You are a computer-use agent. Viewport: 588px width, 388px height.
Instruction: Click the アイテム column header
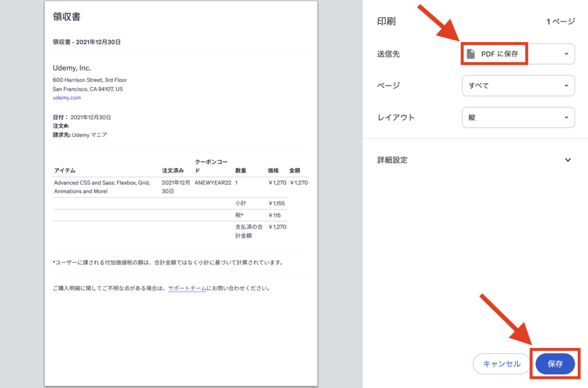(65, 170)
